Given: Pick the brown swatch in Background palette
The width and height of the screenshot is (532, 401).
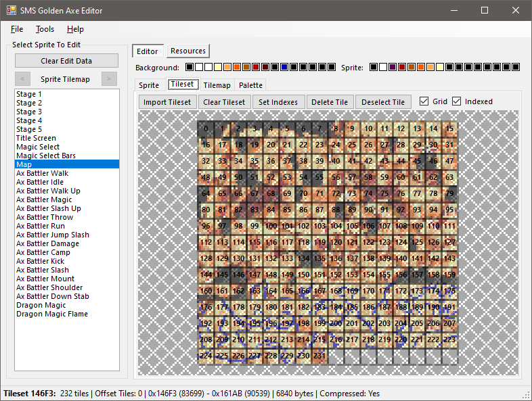Looking at the screenshot, I should [246, 67].
